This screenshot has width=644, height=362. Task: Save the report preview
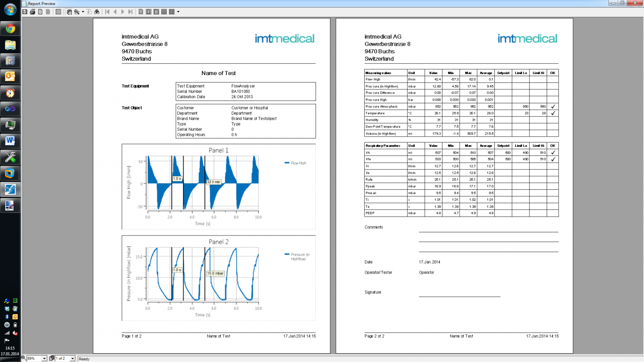(25, 12)
